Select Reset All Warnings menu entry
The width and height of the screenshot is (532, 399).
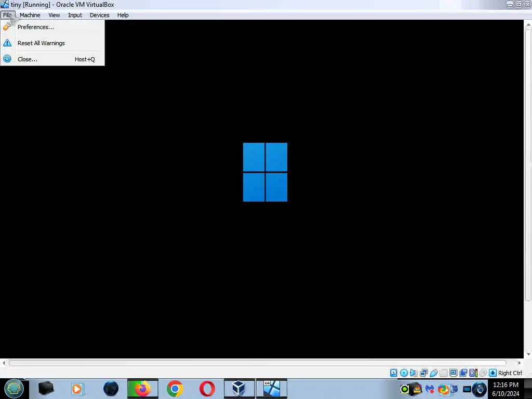pyautogui.click(x=52, y=43)
